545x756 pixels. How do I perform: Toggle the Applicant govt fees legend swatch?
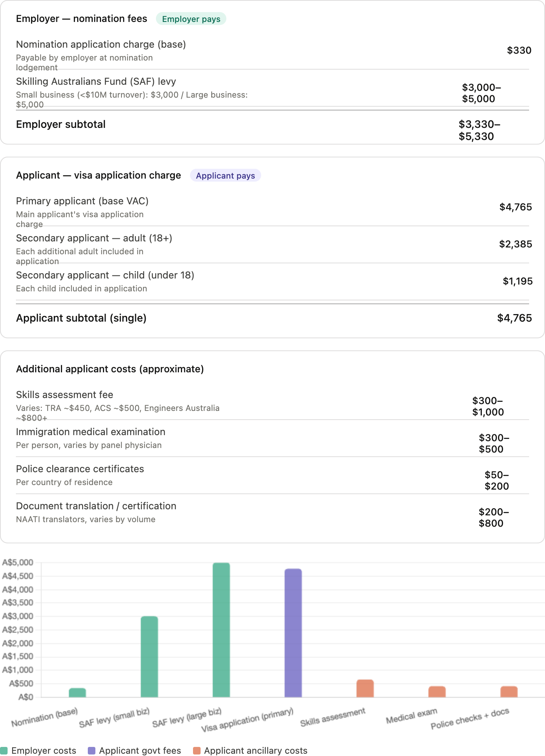click(x=92, y=750)
